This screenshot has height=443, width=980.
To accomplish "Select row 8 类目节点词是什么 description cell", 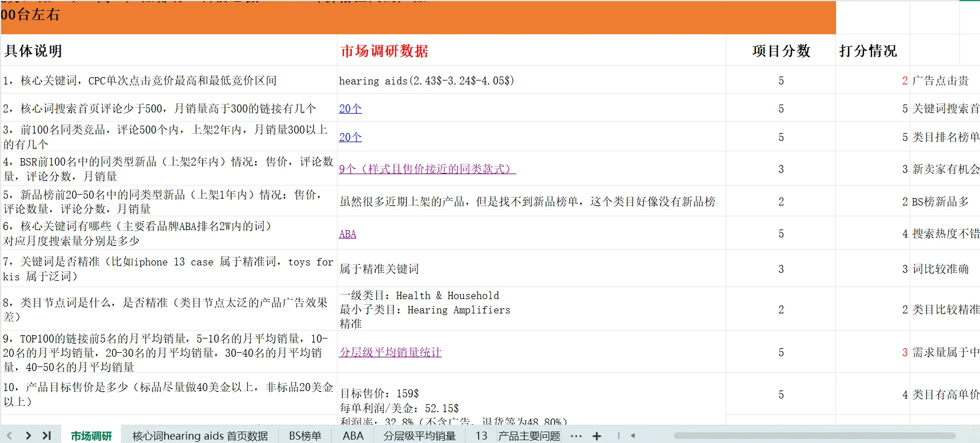I will click(x=169, y=309).
